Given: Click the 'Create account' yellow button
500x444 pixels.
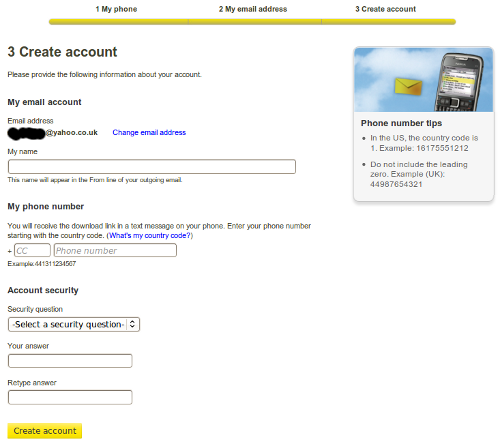Looking at the screenshot, I should 45,431.
